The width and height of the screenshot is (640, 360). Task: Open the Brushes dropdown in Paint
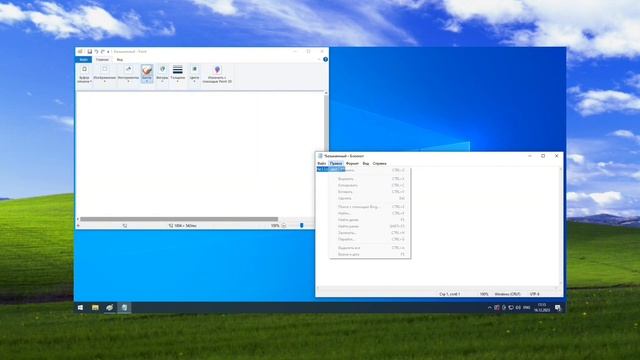click(x=147, y=74)
